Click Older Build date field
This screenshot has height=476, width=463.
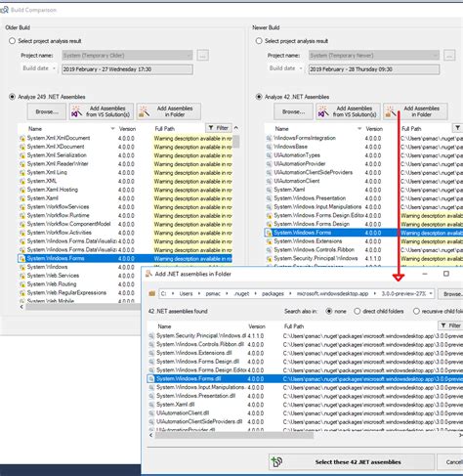[127, 69]
